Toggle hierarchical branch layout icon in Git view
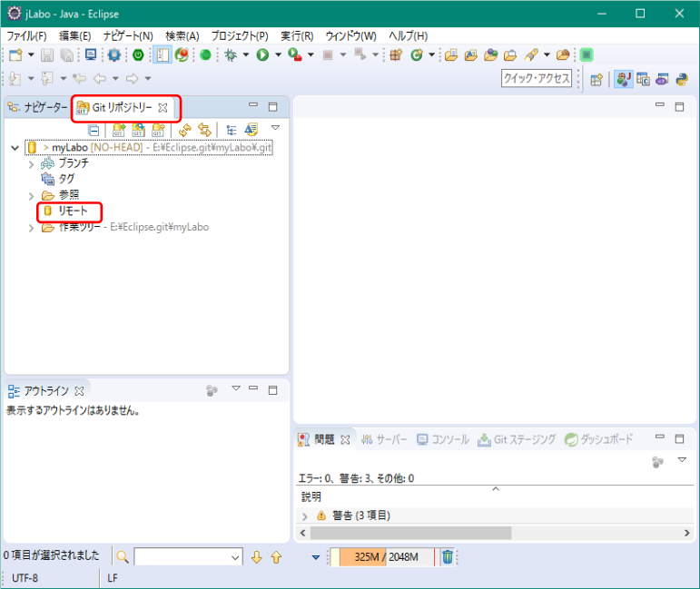 232,131
